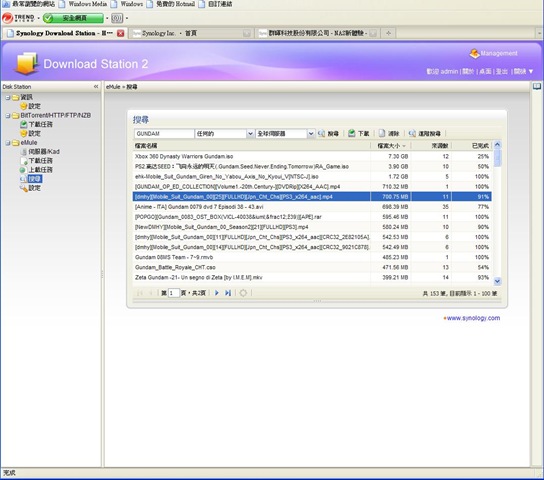
Task: Open the Management link
Action: (x=499, y=53)
